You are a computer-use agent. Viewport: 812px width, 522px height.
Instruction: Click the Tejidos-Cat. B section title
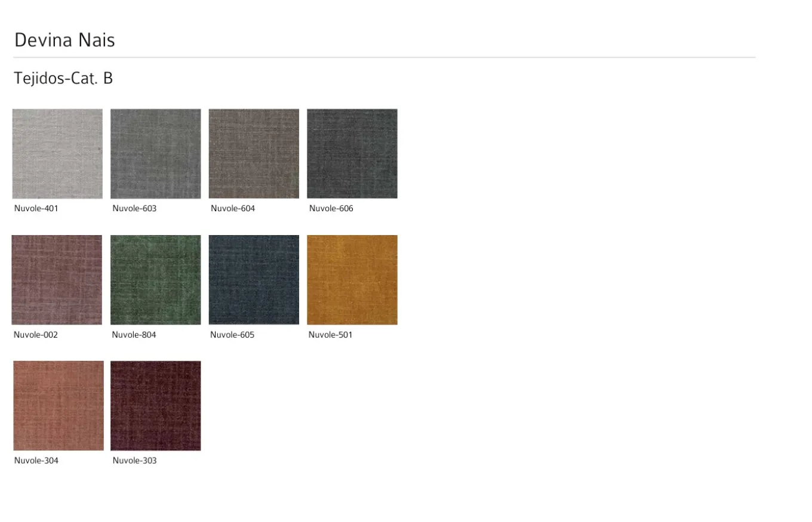(63, 78)
